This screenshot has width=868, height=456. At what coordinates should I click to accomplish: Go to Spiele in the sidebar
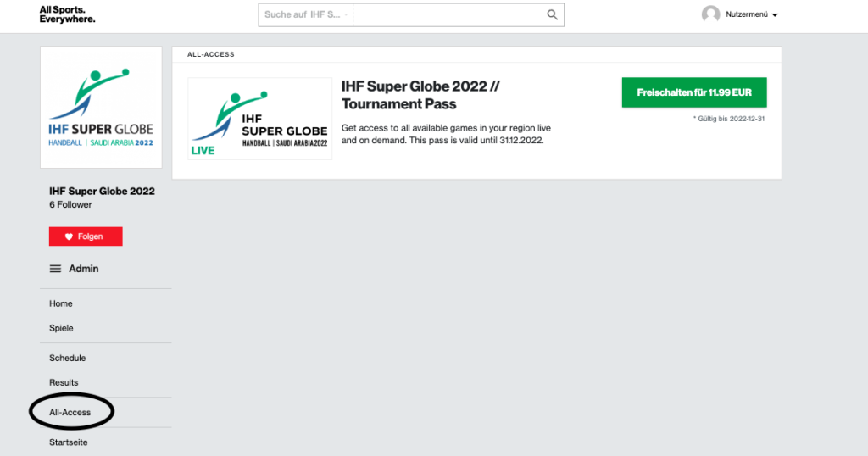(x=61, y=328)
